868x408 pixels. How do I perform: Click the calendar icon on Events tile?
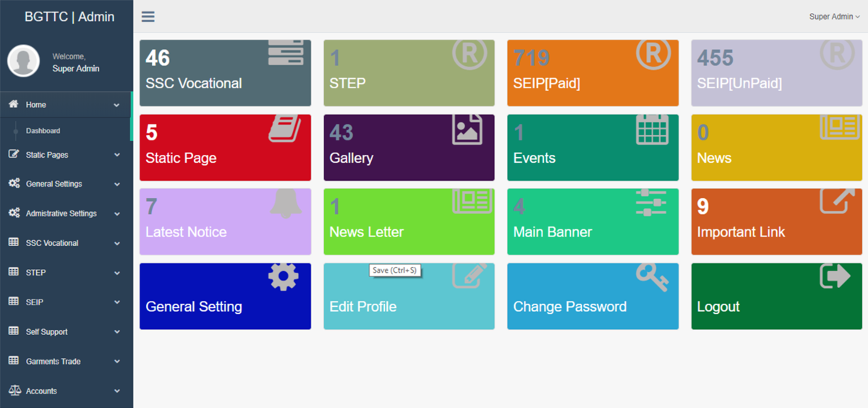(x=652, y=129)
